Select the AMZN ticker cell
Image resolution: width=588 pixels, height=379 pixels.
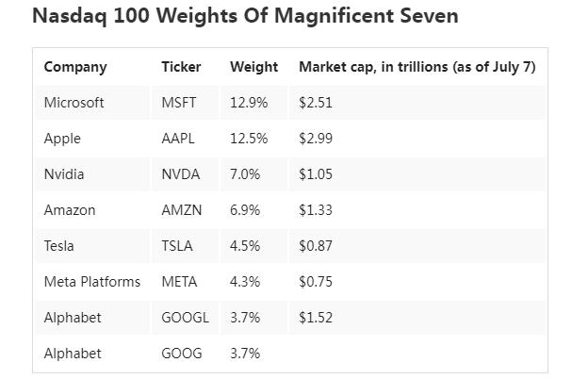[x=182, y=210]
